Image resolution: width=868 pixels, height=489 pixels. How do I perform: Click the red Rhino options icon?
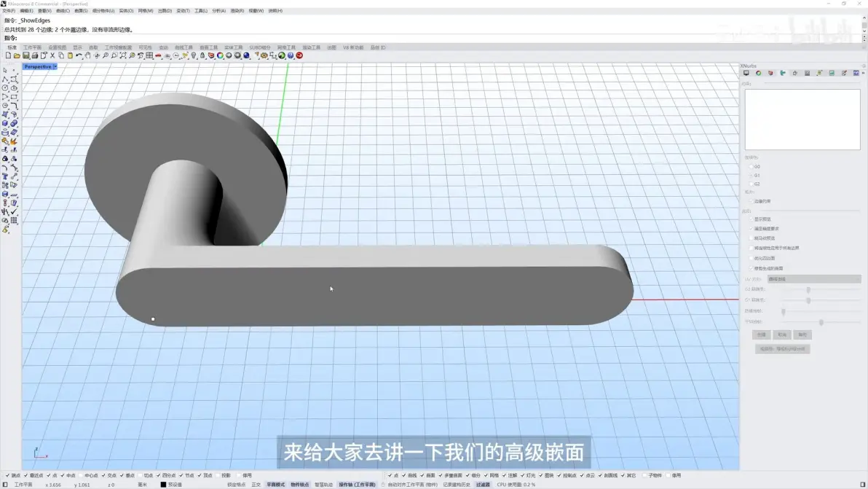click(x=299, y=56)
